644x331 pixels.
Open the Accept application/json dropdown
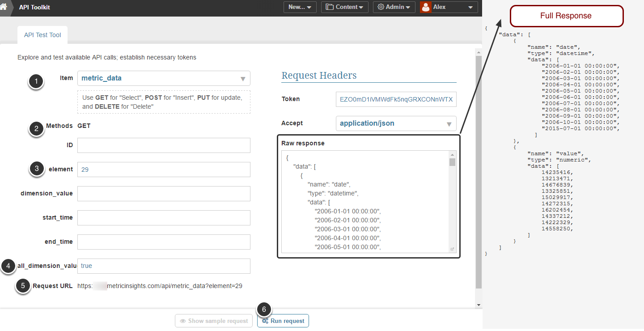click(449, 124)
